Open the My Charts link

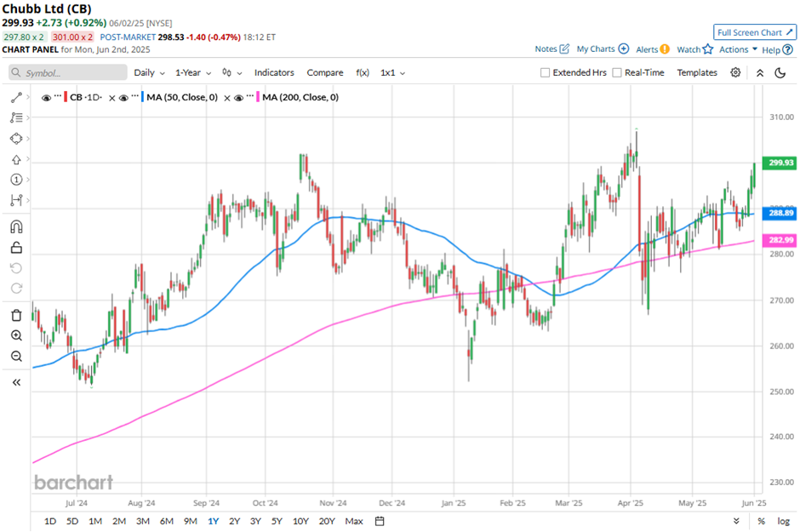click(x=596, y=49)
